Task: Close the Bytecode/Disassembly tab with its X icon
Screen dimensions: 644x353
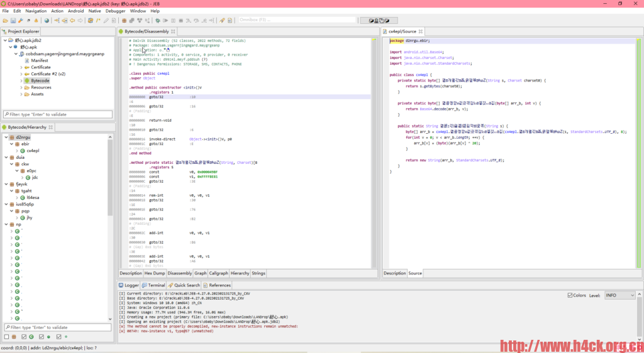Action: [174, 31]
